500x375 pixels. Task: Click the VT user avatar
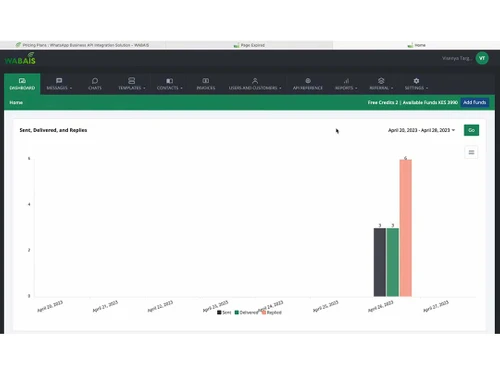[482, 58]
